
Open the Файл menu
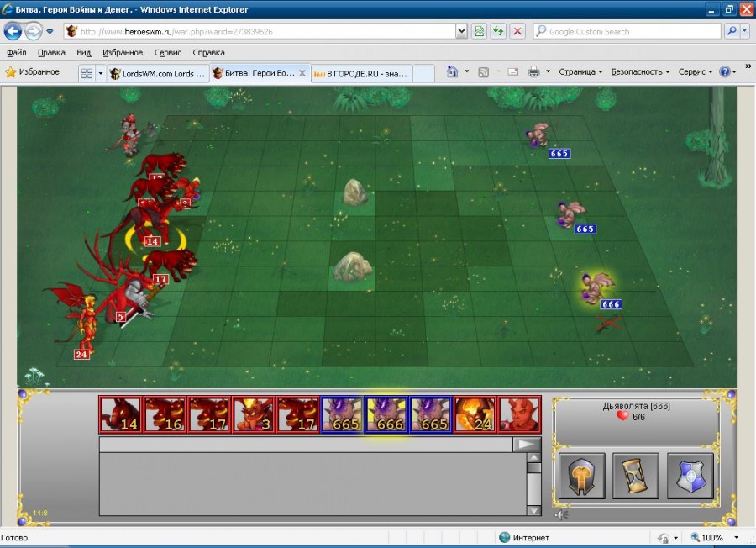(17, 53)
